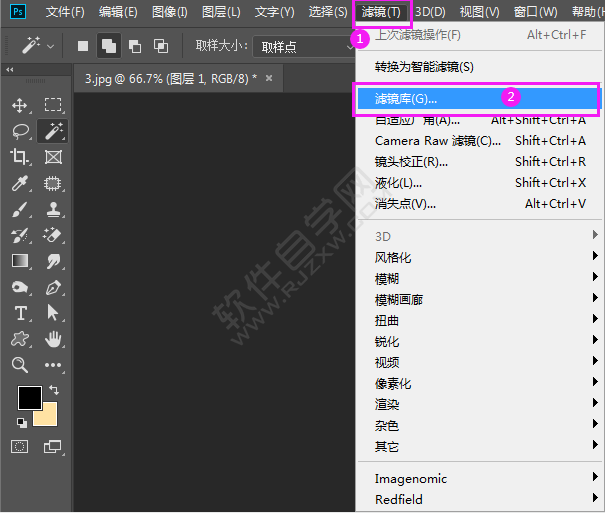Select the Crop tool
Screen dimensions: 605x513
[20, 157]
